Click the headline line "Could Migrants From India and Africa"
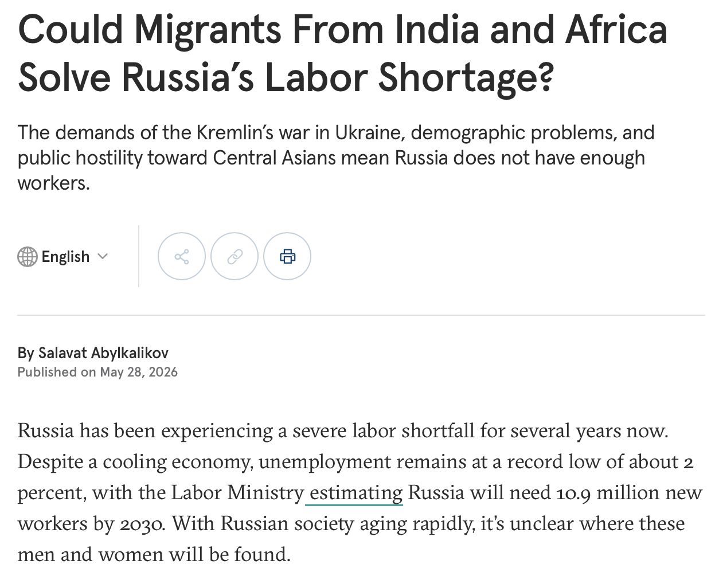 click(343, 29)
